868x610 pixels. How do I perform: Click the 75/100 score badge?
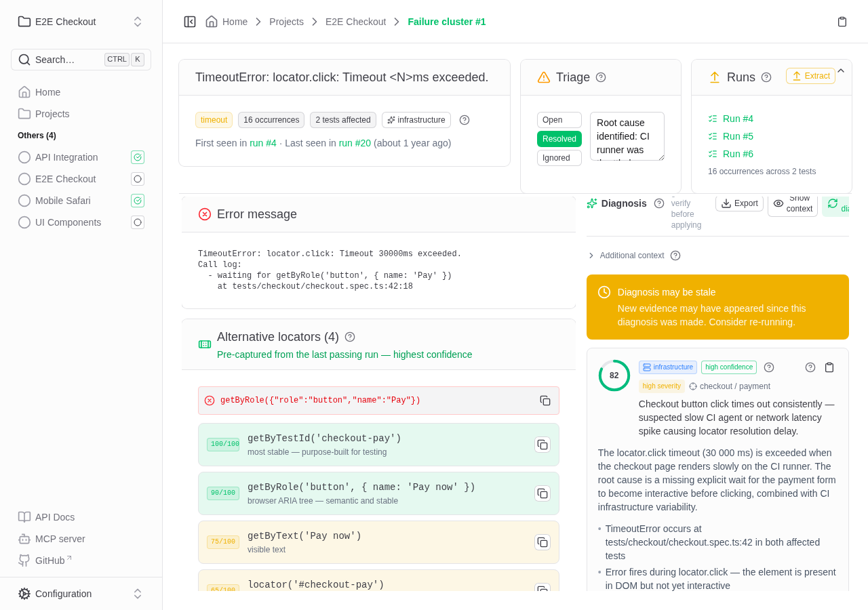tap(223, 542)
